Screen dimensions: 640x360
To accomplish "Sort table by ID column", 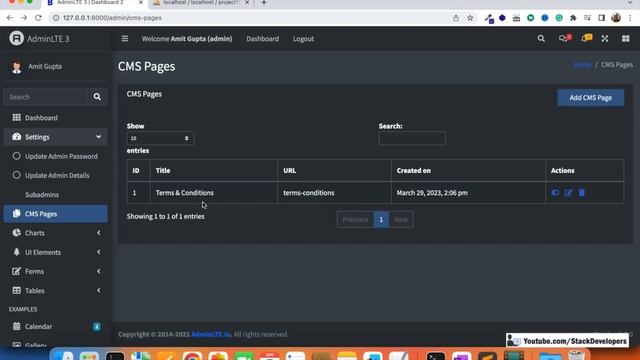I will pos(138,171).
